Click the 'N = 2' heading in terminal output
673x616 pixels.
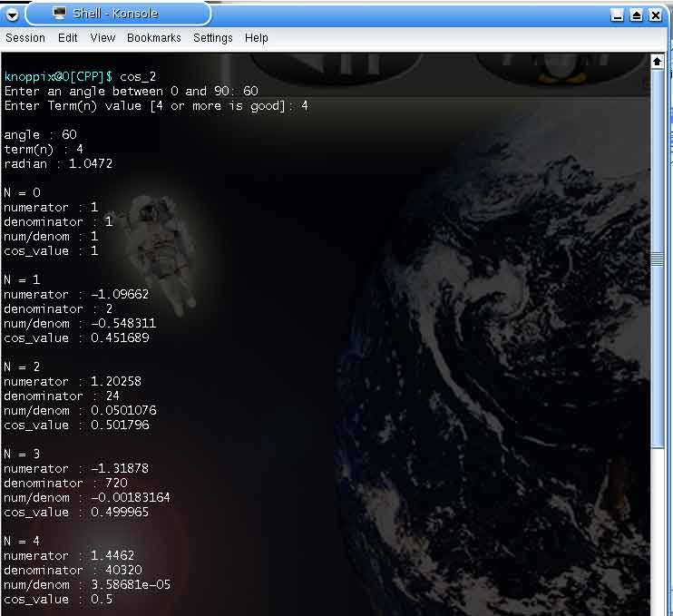[x=22, y=367]
